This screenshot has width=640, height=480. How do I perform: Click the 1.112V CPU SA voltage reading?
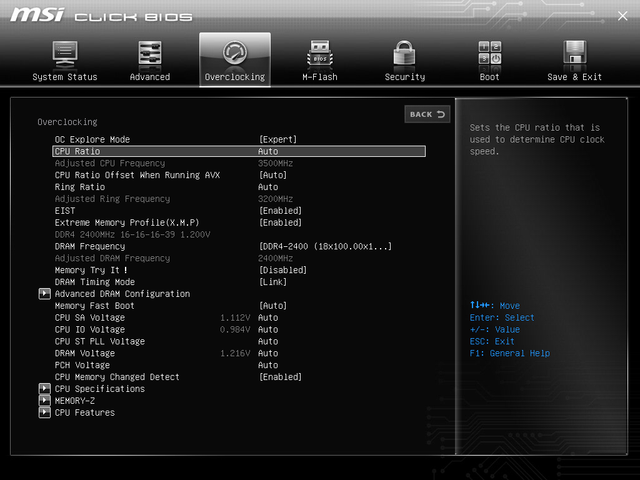pos(235,318)
